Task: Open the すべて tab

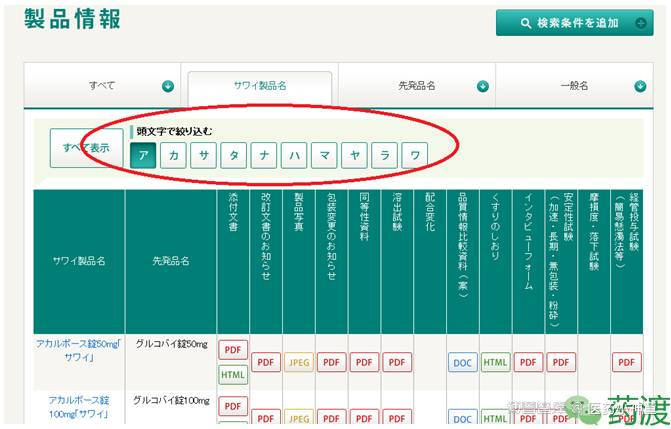Action: point(102,85)
